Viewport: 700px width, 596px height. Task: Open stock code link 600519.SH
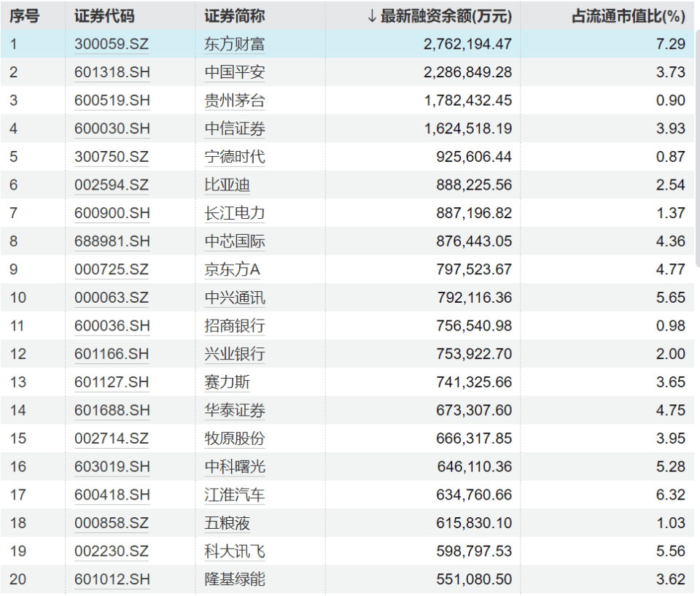tap(112, 100)
